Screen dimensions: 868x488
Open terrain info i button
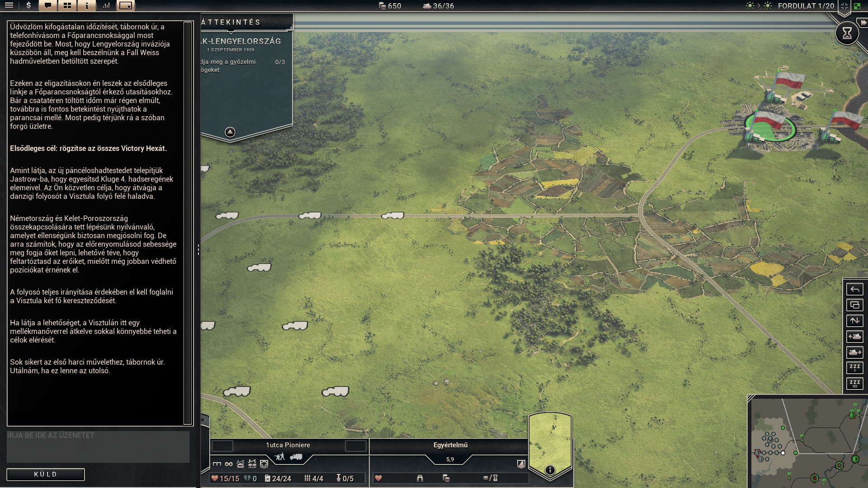(550, 470)
